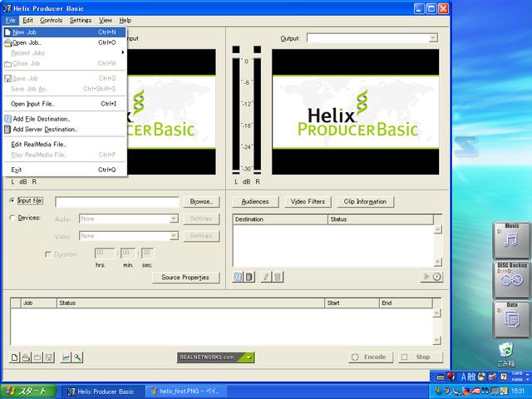Click the add file destination icon below destination list
532x399 pixels.
coord(238,277)
